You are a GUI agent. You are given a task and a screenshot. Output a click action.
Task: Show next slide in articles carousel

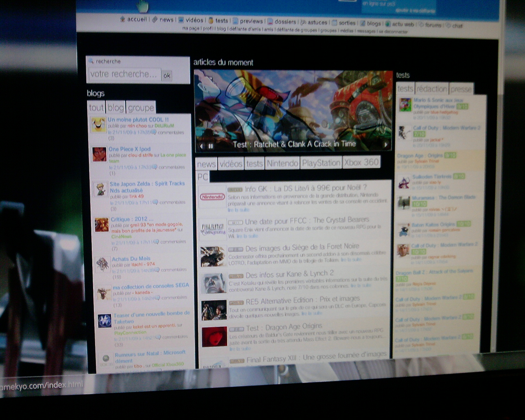click(x=386, y=144)
